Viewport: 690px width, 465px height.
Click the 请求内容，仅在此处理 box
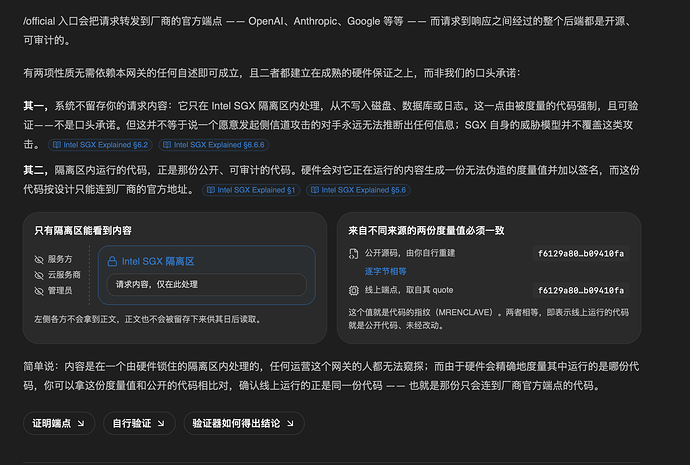[207, 285]
